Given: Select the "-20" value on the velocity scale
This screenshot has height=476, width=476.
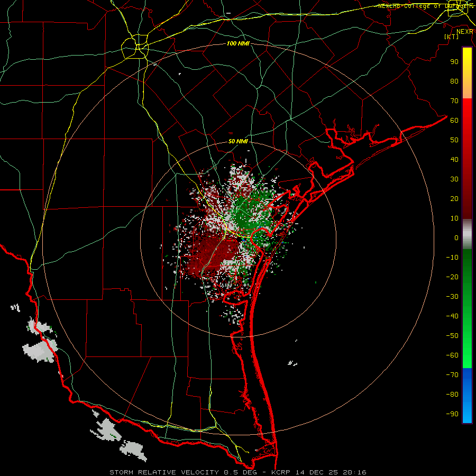Looking at the screenshot, I should coord(452,277).
